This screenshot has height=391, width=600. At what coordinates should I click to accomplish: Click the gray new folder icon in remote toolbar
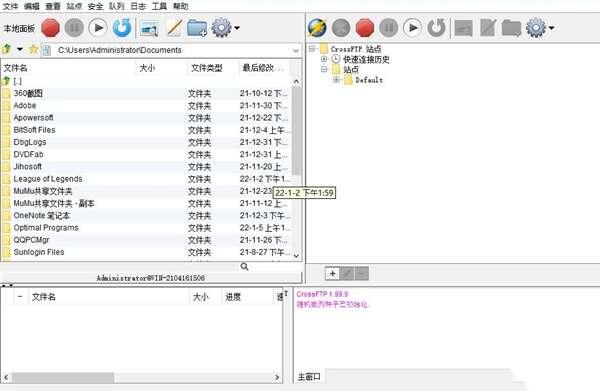[x=512, y=28]
